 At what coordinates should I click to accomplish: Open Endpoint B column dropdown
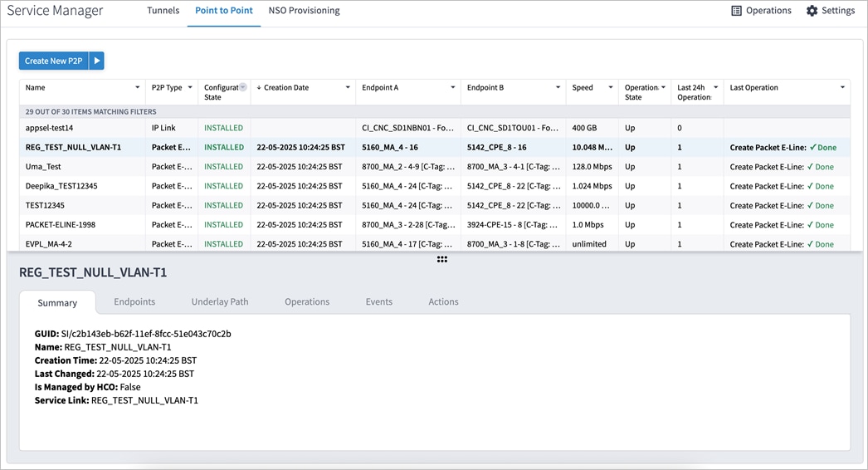558,88
